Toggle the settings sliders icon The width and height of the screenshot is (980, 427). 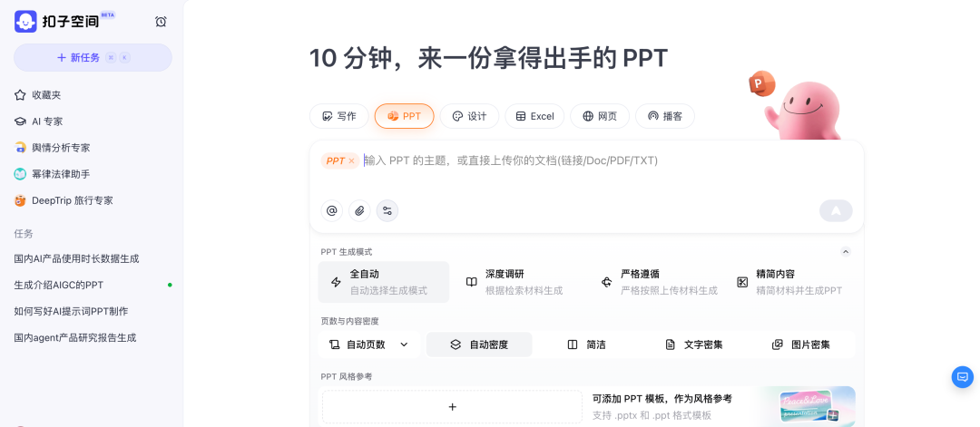click(x=387, y=211)
